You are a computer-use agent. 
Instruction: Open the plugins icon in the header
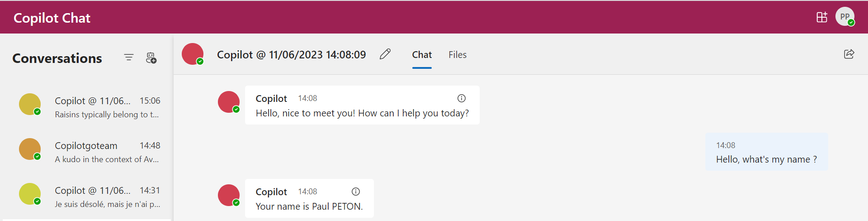[x=821, y=17]
